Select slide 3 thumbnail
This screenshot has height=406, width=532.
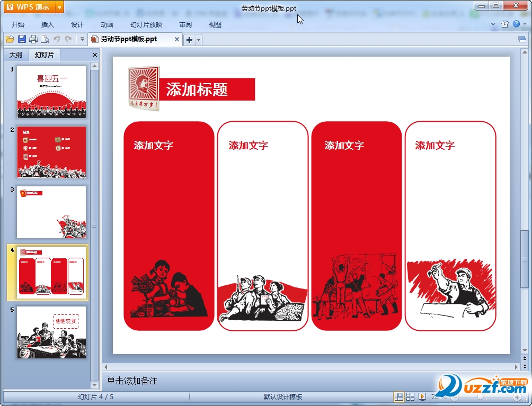(51, 212)
